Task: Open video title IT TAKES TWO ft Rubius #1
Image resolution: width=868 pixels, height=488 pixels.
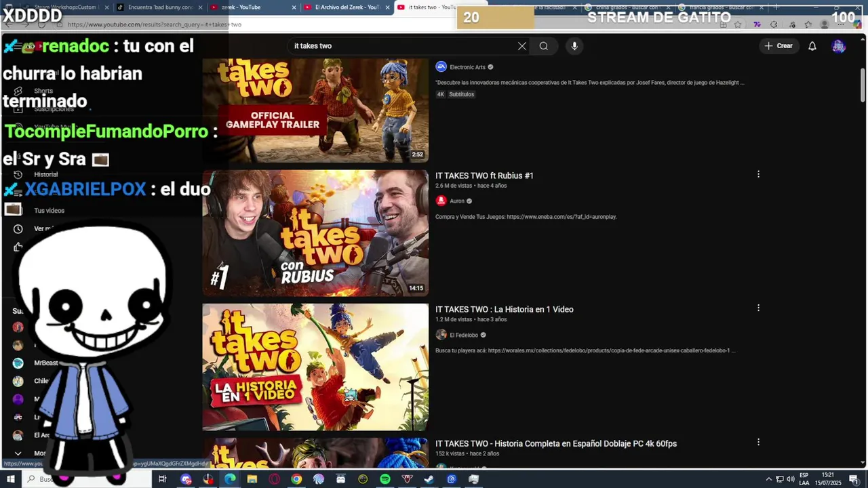Action: coord(484,176)
